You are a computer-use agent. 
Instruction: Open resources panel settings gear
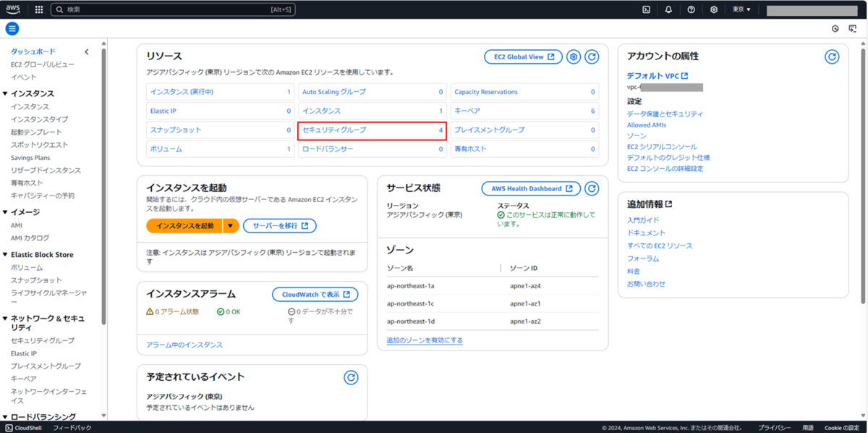(x=574, y=56)
